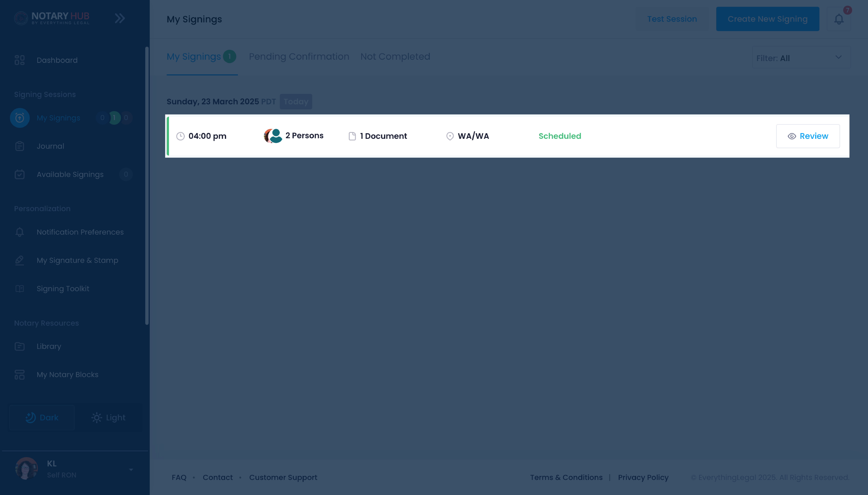
Task: Open the Contact link
Action: 218,477
